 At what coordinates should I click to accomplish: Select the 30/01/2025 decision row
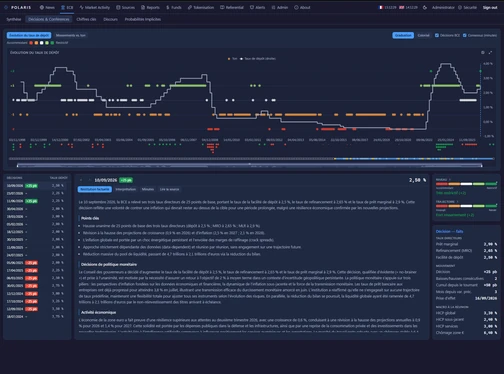36,286
